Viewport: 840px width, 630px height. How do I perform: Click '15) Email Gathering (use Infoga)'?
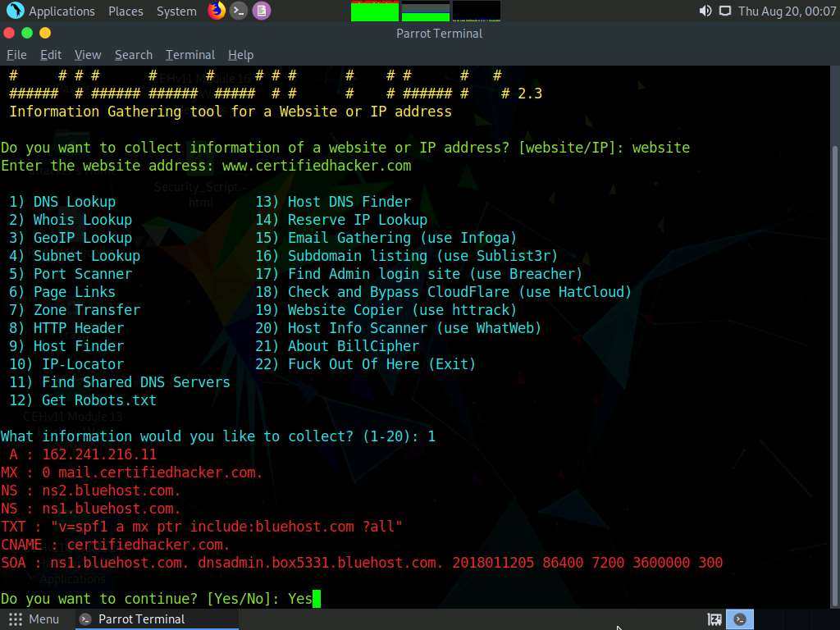click(x=386, y=239)
